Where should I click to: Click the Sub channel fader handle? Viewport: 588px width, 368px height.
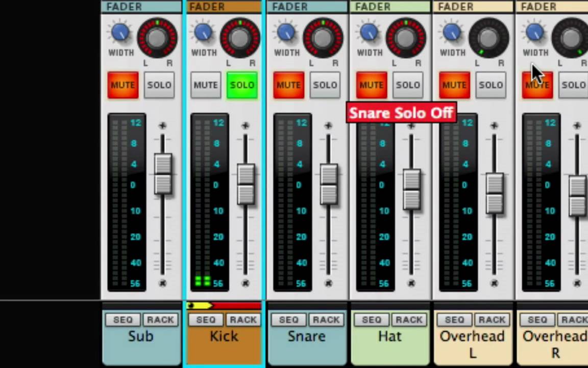point(163,174)
